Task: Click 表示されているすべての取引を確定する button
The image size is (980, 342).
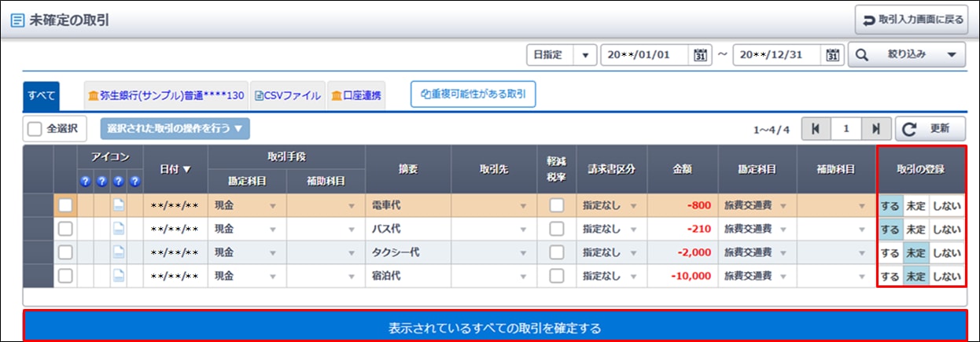Action: (x=495, y=326)
